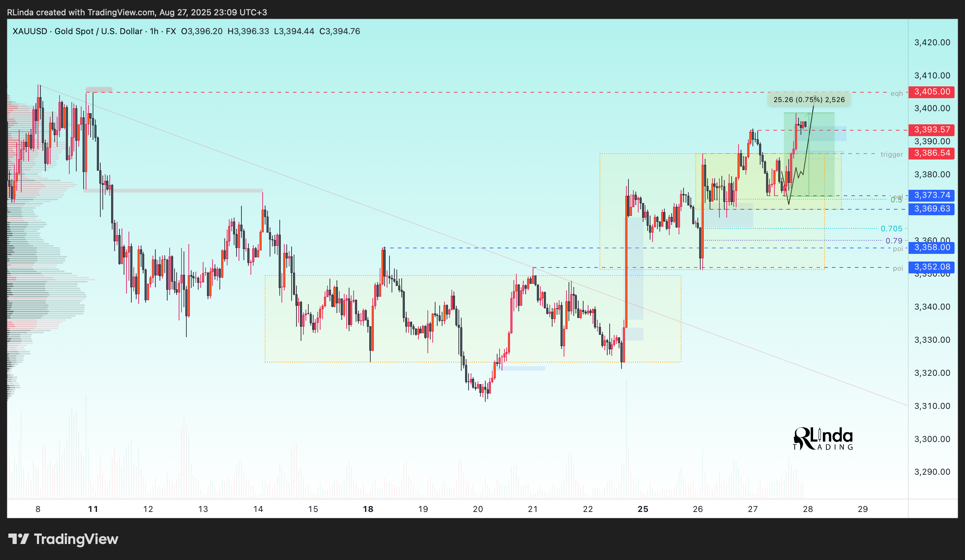Click date 29 on time axis
This screenshot has height=560, width=965.
tap(863, 509)
